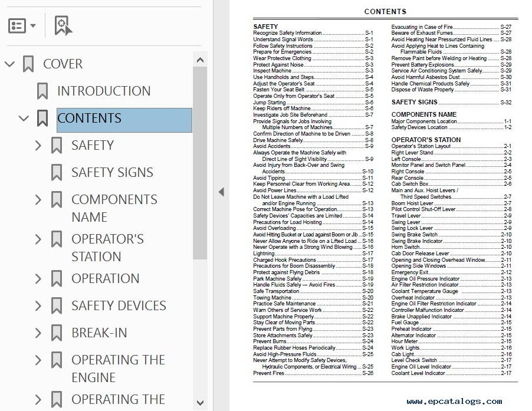Expand the OPERATOR'S STATION bookmark
Viewport: 532px width, 411px height.
[38, 239]
